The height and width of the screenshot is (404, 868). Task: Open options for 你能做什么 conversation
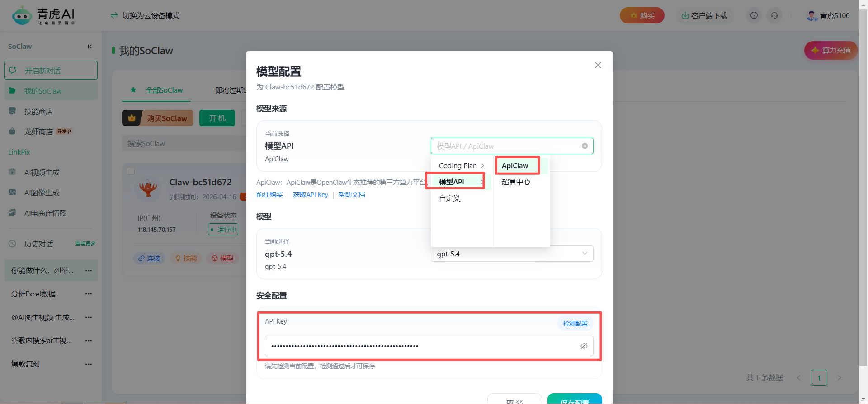89,271
